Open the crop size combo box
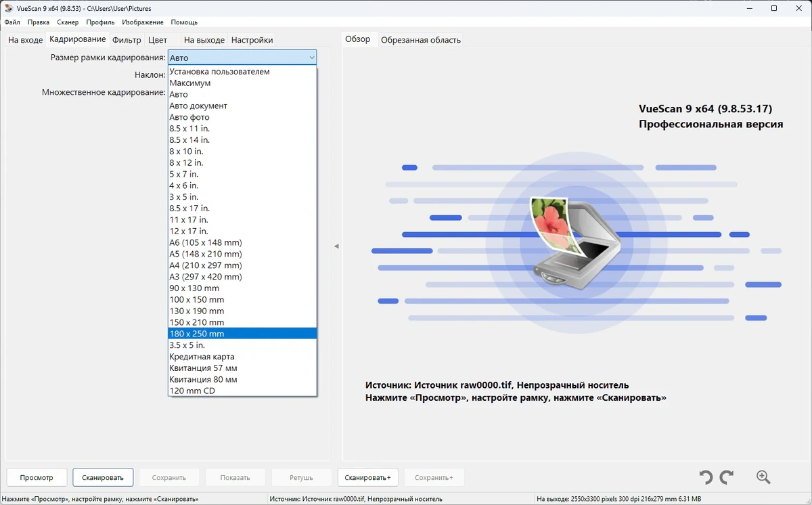The image size is (812, 505). [242, 58]
